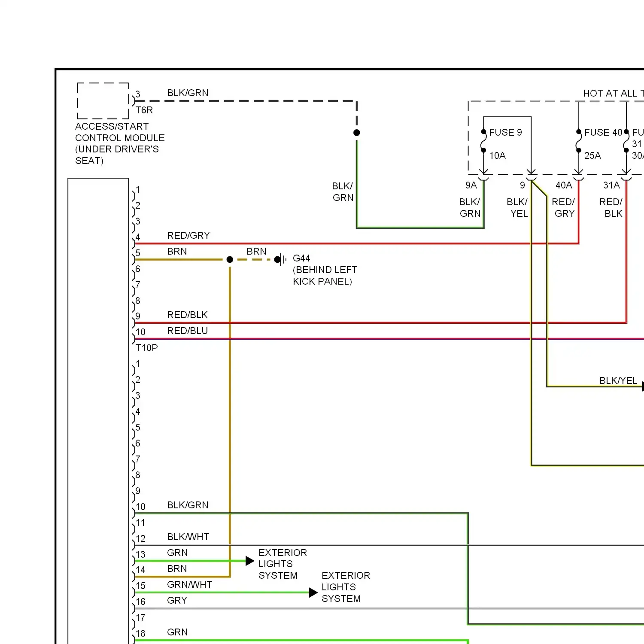Click the FUSE 40 fuse symbol
Screen dimensions: 644x644
pos(579,141)
